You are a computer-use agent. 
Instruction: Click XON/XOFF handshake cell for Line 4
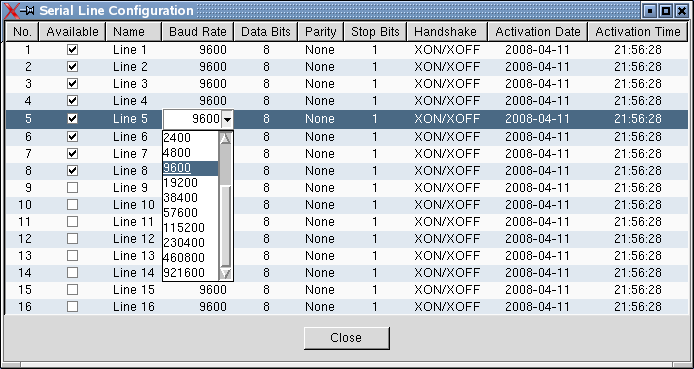447,101
